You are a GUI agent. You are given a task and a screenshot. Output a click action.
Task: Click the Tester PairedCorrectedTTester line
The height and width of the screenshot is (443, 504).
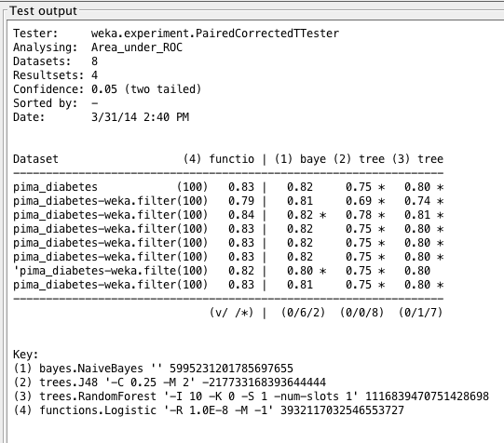(176, 34)
